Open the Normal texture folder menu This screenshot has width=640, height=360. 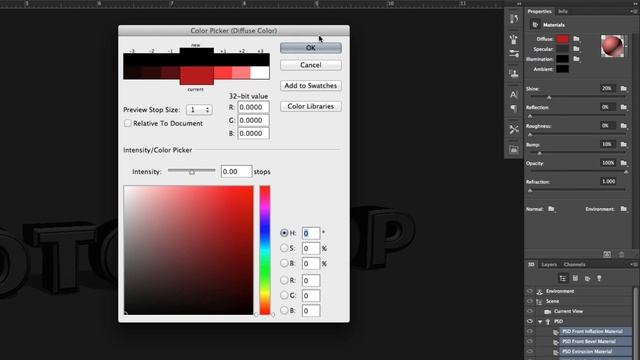click(x=551, y=209)
